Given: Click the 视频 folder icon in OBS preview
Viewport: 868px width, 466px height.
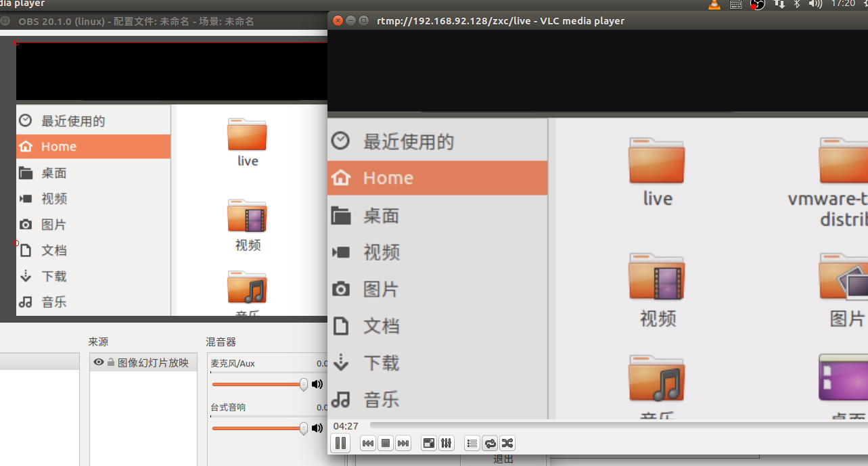Looking at the screenshot, I should (247, 216).
